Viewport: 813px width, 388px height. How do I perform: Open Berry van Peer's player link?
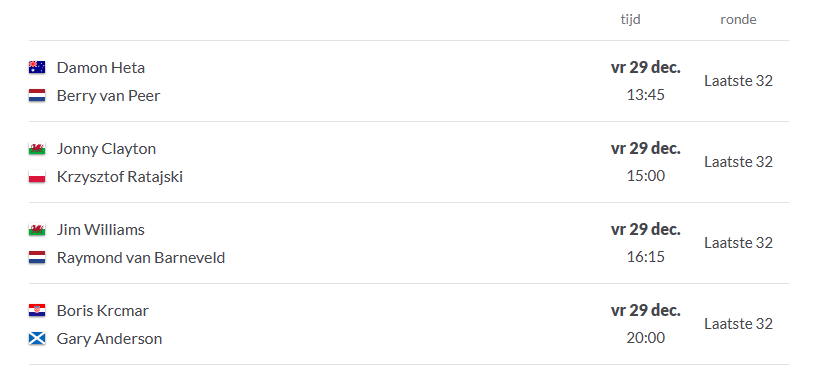(x=108, y=96)
